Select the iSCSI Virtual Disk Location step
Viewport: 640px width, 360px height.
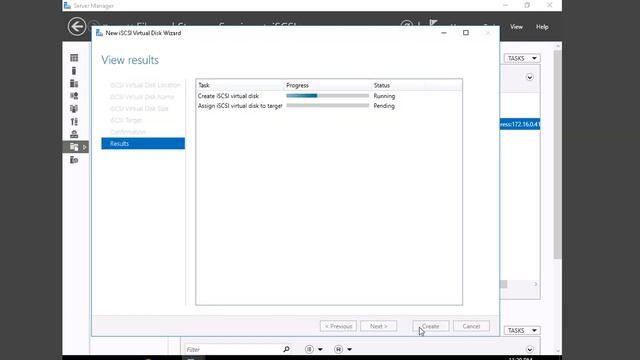click(x=145, y=85)
